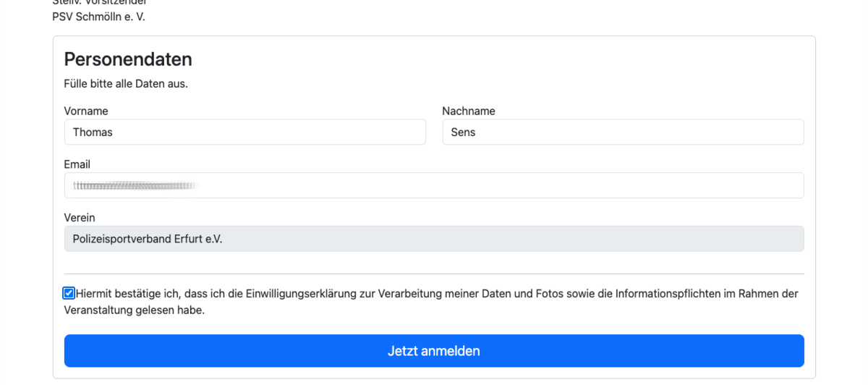Click the Nachname label

pos(469,111)
